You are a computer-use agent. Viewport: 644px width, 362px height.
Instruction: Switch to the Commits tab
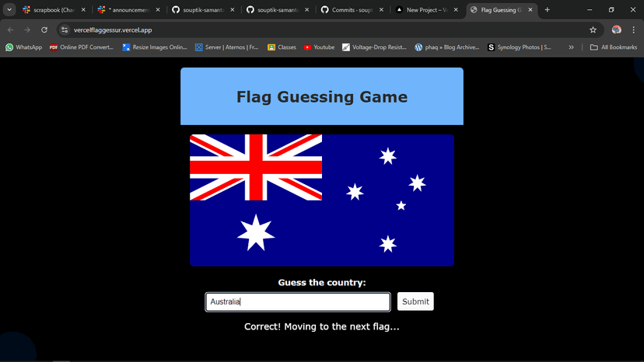pyautogui.click(x=352, y=10)
